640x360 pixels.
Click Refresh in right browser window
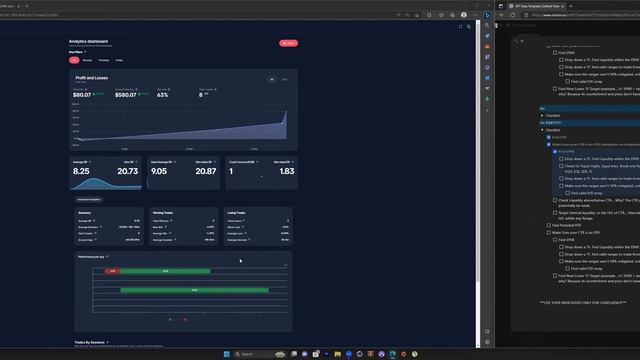coord(513,15)
